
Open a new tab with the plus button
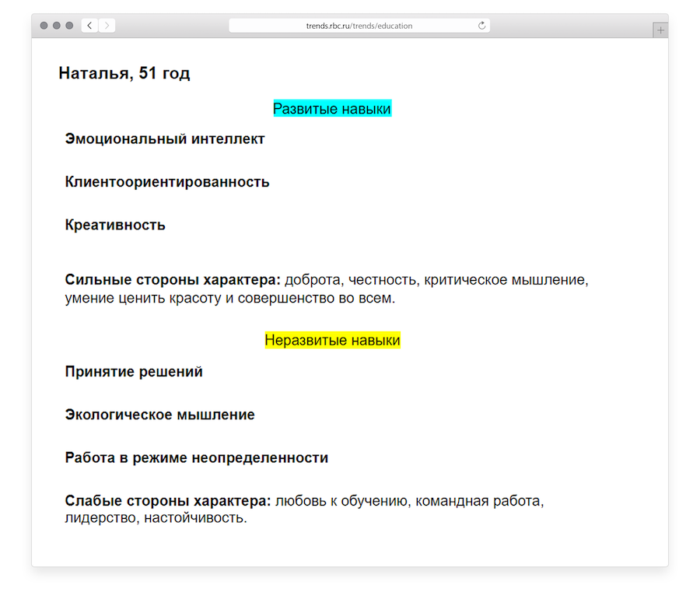click(x=660, y=30)
